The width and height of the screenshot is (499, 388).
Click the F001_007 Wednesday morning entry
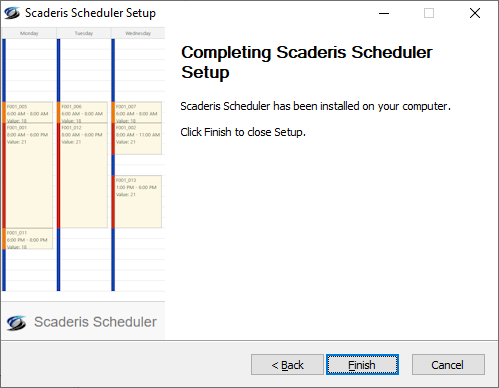[x=138, y=113]
